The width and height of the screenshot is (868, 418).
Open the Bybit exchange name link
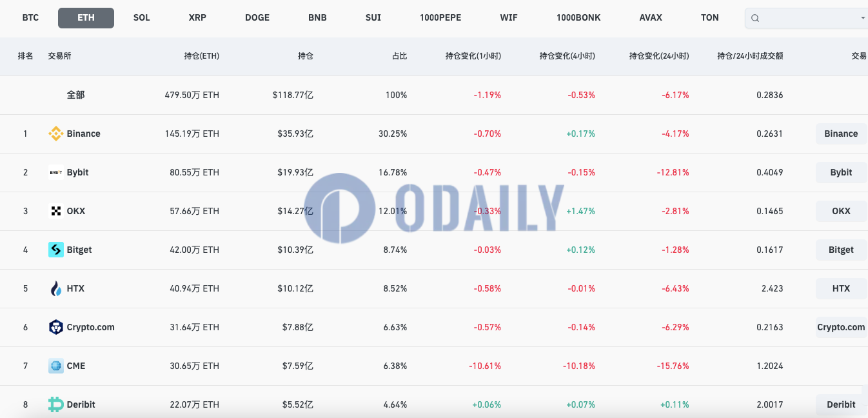[x=78, y=172]
